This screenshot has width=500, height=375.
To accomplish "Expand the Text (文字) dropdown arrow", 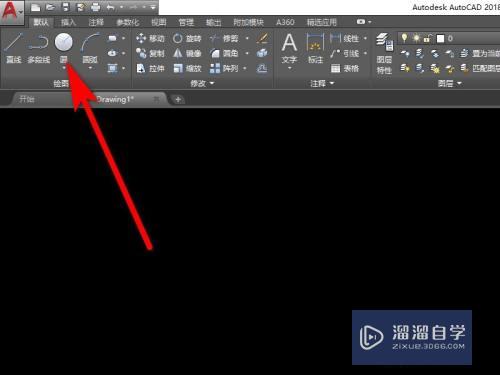I will [x=289, y=68].
